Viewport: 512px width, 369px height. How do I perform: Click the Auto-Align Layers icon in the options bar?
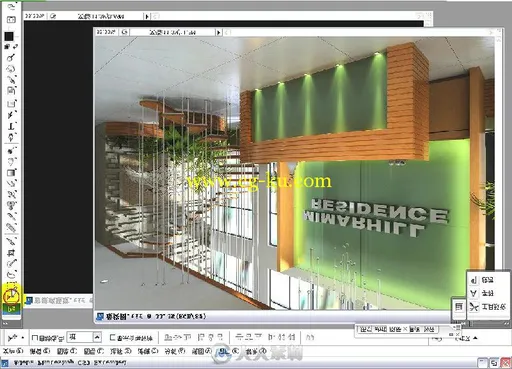(x=309, y=337)
